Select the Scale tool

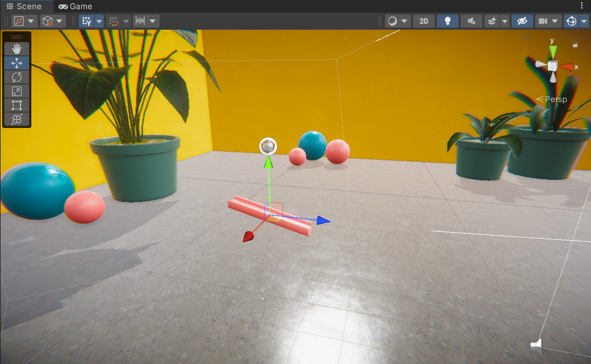(x=17, y=91)
